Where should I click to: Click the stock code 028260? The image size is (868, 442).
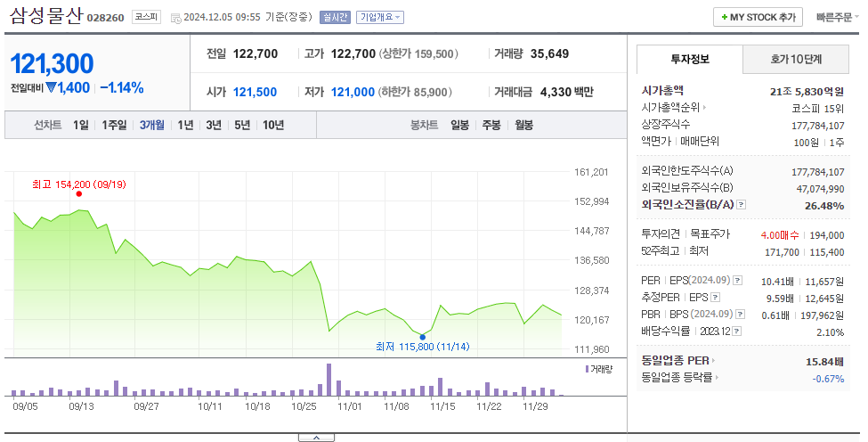[106, 18]
